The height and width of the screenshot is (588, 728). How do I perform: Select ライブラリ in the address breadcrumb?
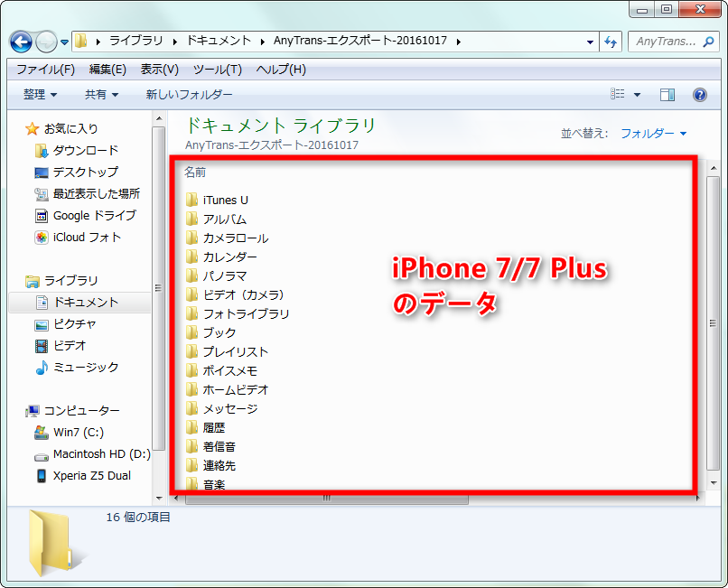[x=136, y=41]
